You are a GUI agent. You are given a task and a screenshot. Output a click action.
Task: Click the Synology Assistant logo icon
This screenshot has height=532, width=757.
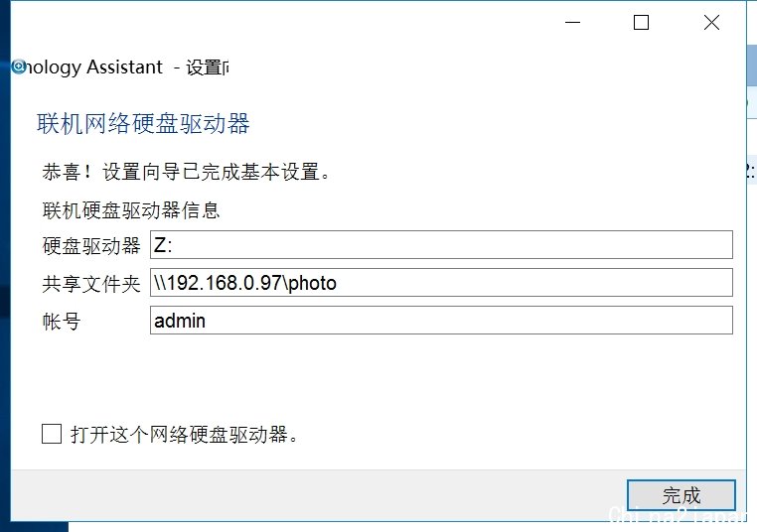point(19,66)
